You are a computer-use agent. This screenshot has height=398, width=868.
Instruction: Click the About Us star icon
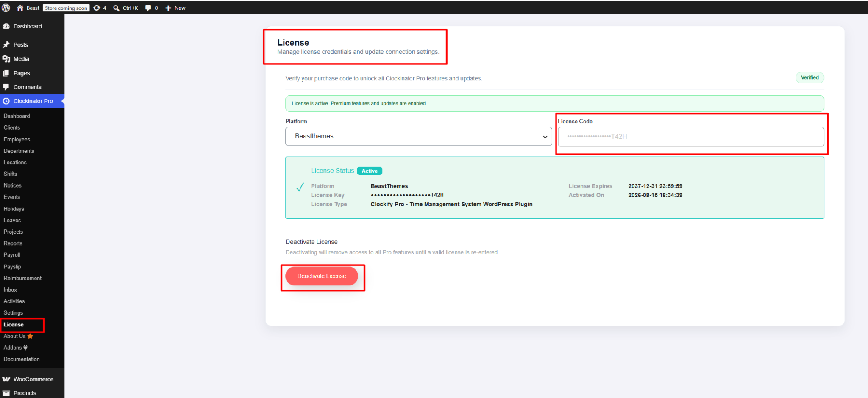point(30,336)
